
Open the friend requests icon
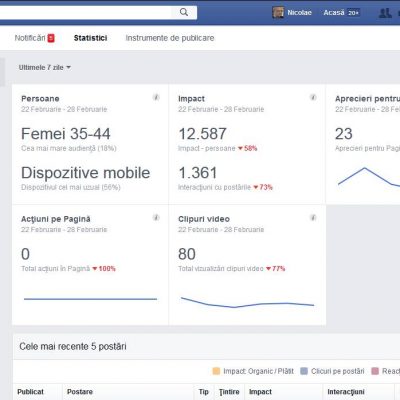[385, 13]
